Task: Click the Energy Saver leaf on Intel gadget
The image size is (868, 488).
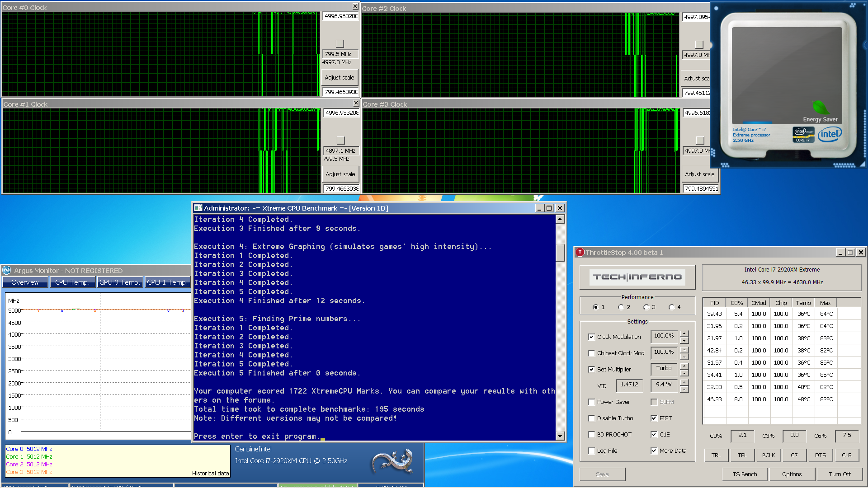Action: [821, 108]
